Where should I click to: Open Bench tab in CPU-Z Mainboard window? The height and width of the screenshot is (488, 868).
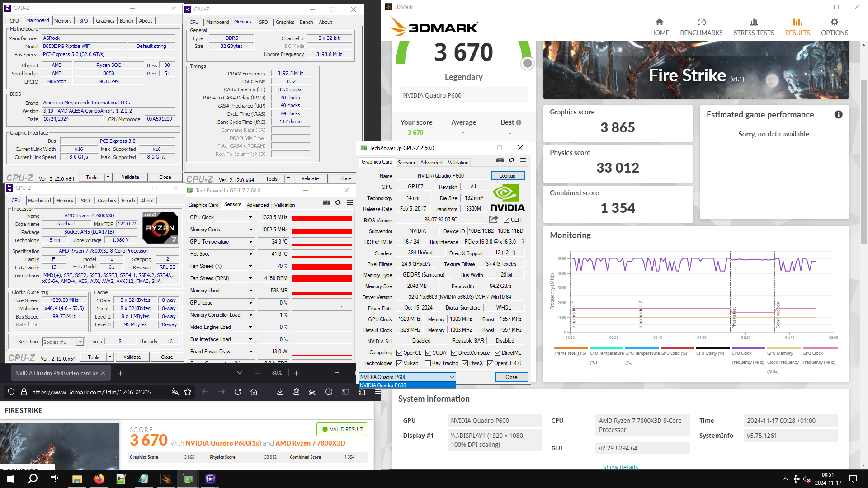coord(126,21)
